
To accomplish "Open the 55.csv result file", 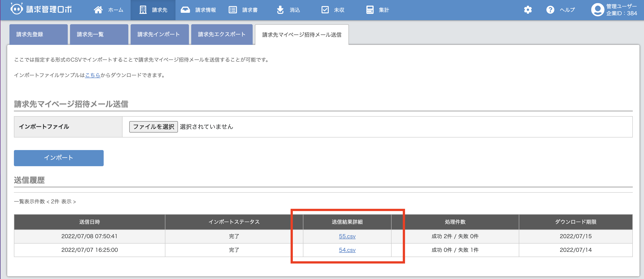I will click(347, 236).
